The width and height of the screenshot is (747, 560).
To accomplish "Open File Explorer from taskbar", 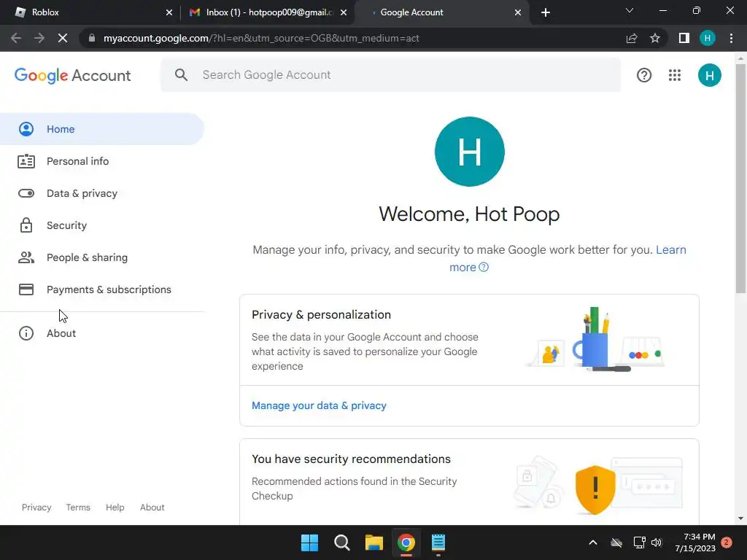I will [x=374, y=542].
